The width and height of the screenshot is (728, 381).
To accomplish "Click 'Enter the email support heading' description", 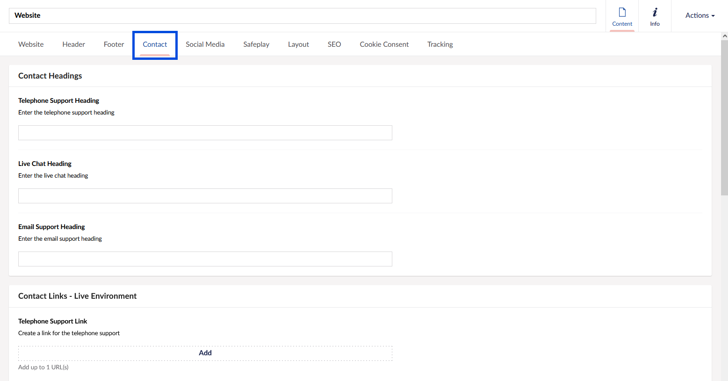I will [60, 239].
